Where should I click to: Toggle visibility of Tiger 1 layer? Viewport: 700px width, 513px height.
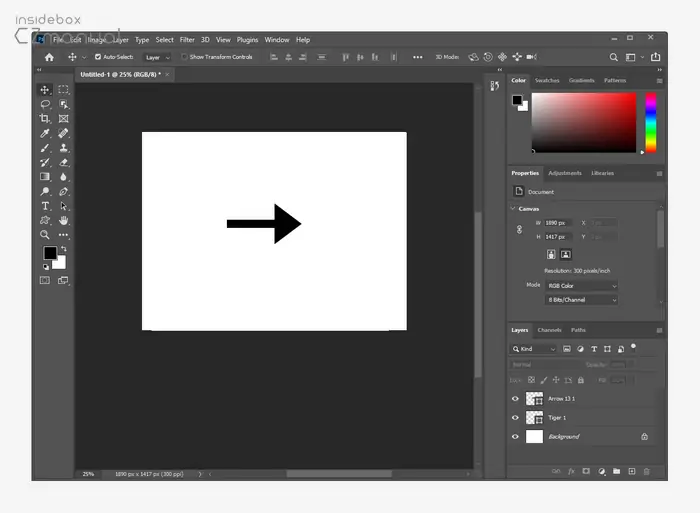516,417
